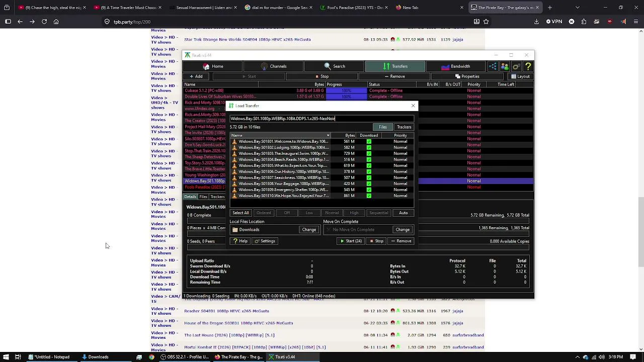
Task: Click Stop in the Load Transfer dialog
Action: (376, 241)
